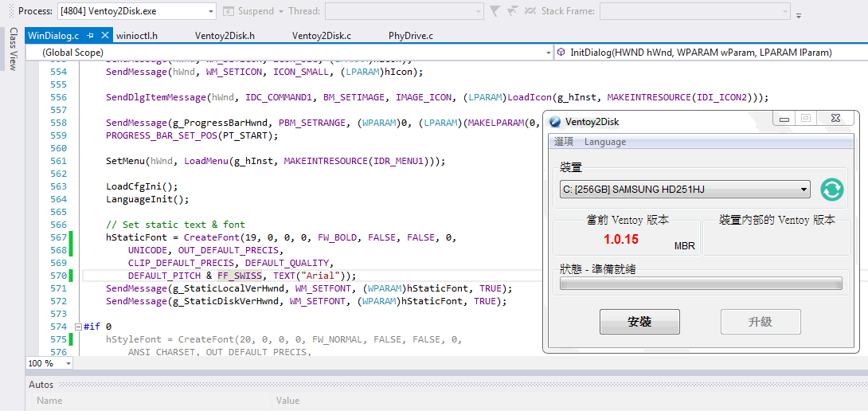This screenshot has width=868, height=411.
Task: Click the 安裝 install button
Action: pyautogui.click(x=639, y=322)
